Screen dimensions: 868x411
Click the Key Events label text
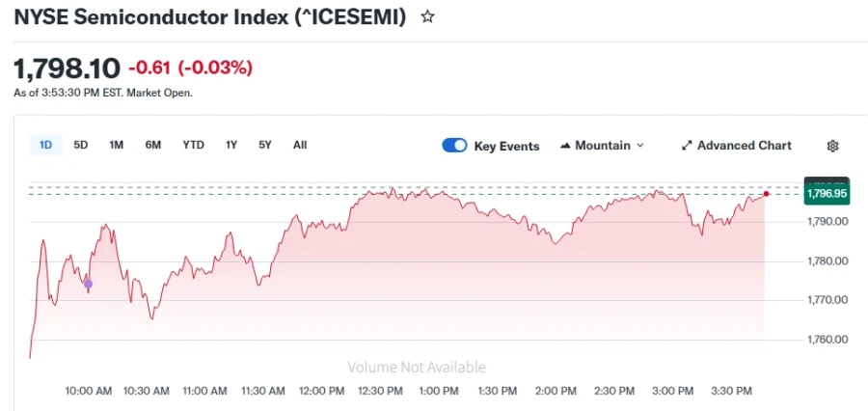click(506, 146)
